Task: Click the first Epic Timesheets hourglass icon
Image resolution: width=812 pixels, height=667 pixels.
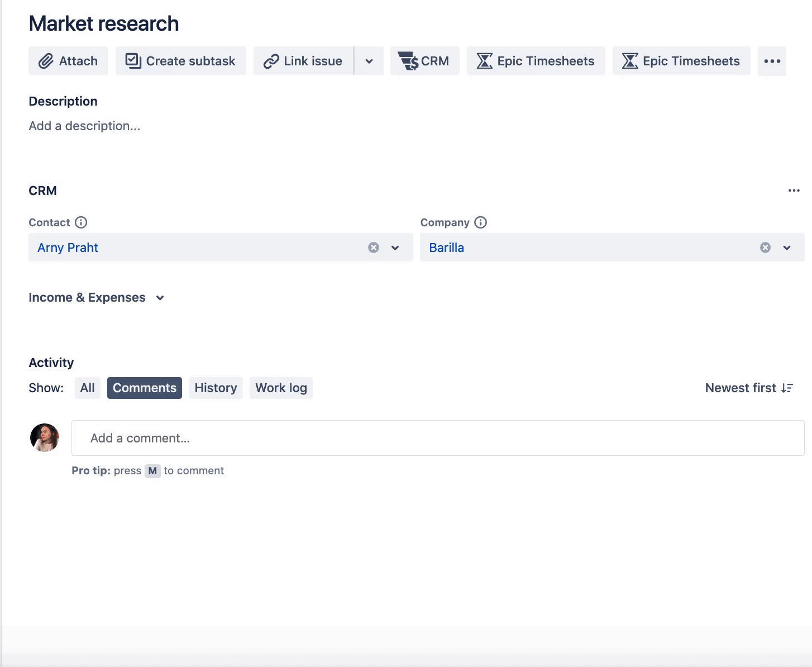Action: click(x=484, y=60)
